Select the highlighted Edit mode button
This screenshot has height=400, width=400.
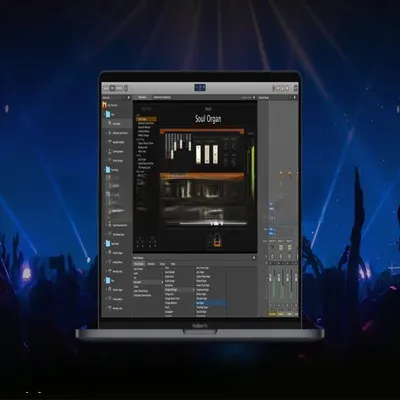click(112, 88)
